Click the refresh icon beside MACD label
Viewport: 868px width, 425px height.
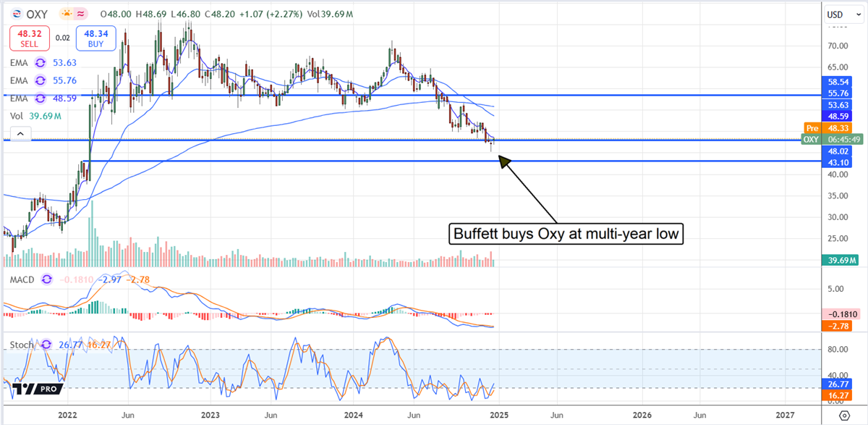46,279
